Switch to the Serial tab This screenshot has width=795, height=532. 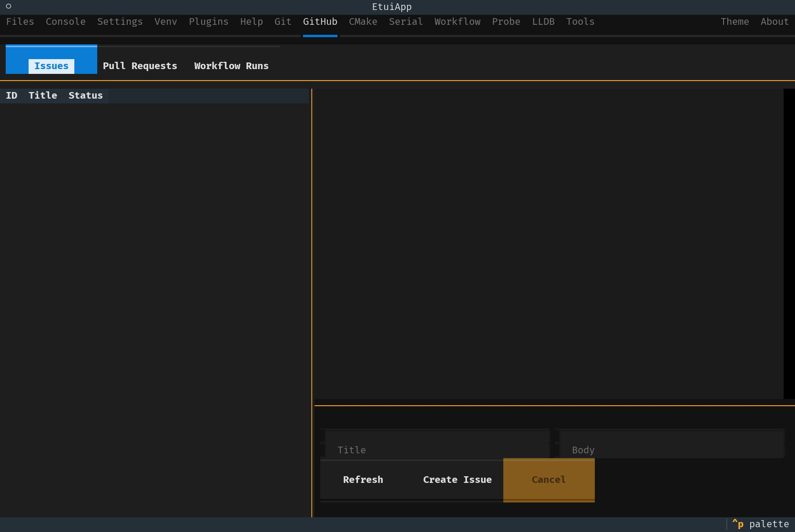tap(406, 21)
